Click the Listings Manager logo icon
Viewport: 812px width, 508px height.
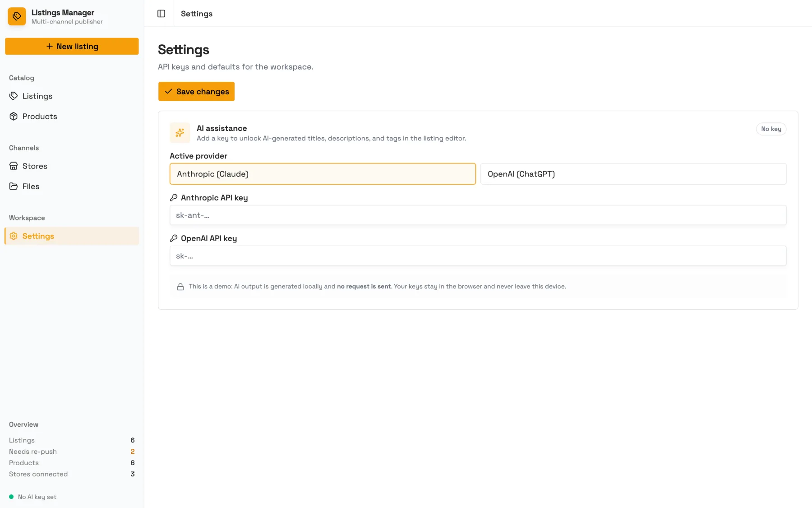click(17, 16)
